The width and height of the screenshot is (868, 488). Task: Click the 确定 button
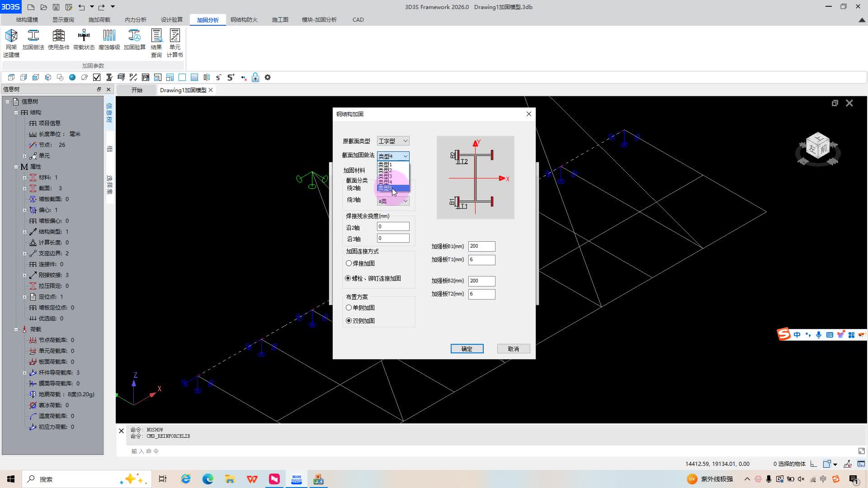point(467,349)
